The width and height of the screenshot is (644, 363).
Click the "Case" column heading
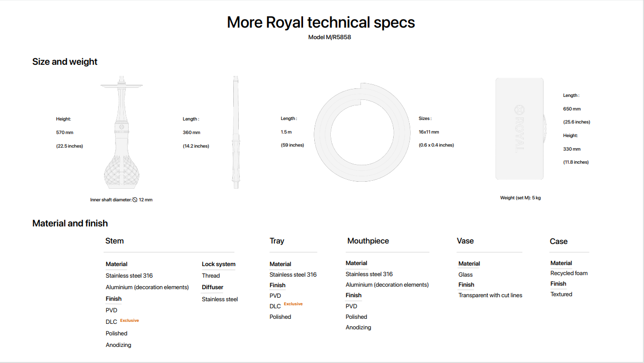coord(559,241)
